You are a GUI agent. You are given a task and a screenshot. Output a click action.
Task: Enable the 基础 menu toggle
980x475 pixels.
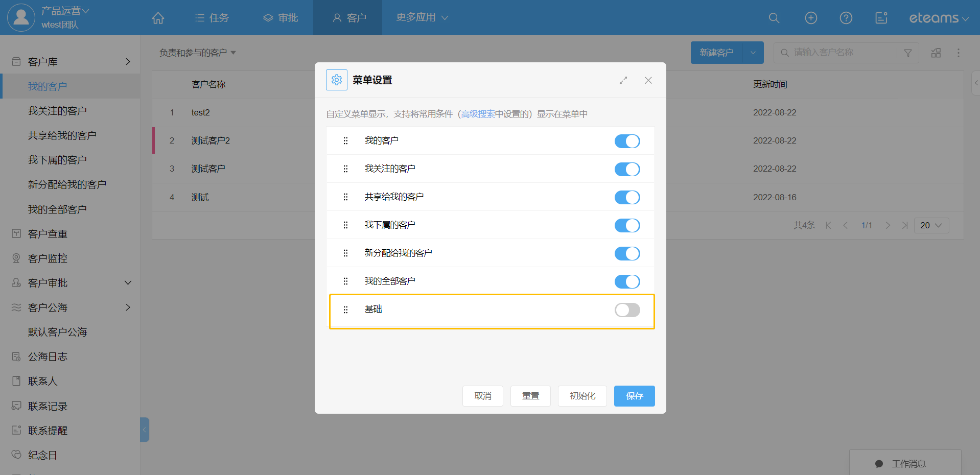pyautogui.click(x=627, y=310)
